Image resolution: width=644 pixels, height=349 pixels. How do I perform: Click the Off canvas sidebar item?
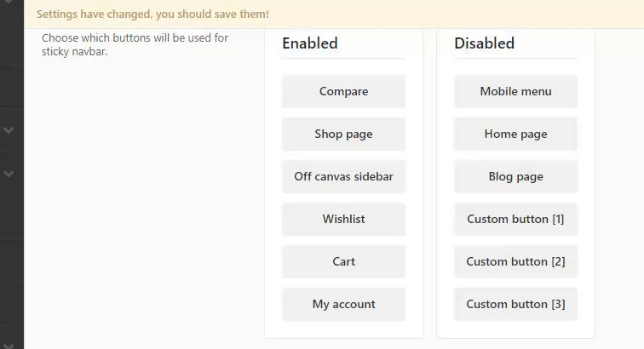(343, 177)
